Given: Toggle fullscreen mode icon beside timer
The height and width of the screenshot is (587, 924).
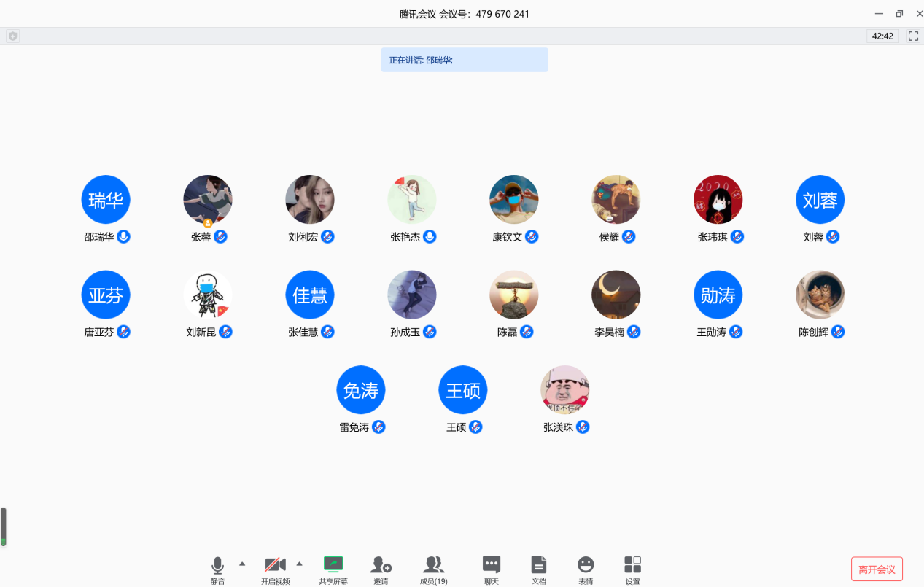Looking at the screenshot, I should (x=913, y=36).
